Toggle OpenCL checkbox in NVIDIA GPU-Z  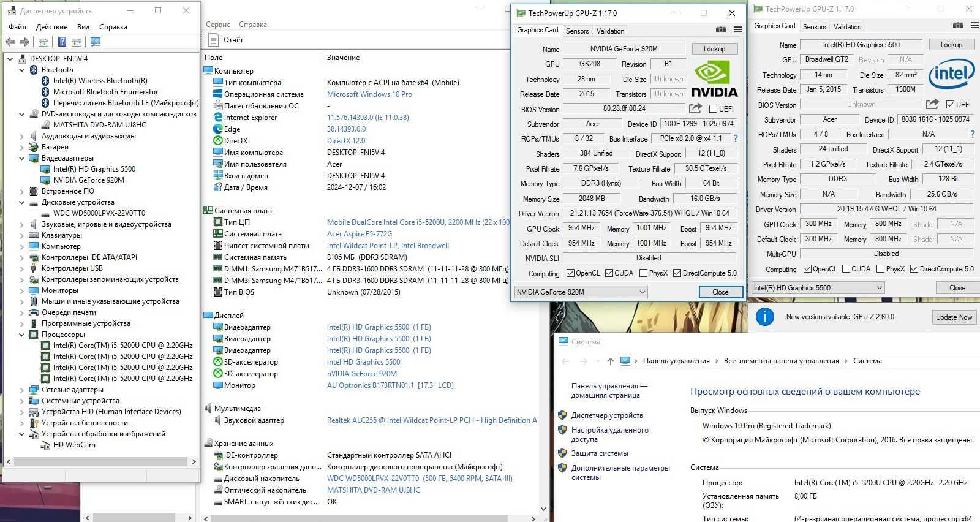(570, 273)
